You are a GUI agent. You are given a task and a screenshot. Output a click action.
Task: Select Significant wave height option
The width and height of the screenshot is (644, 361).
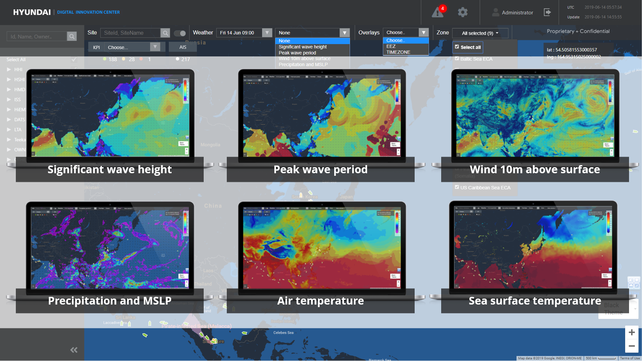pos(312,47)
